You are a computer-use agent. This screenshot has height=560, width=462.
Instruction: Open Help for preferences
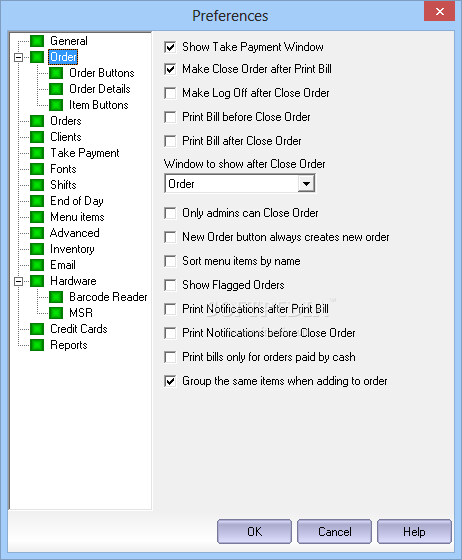pos(414,532)
